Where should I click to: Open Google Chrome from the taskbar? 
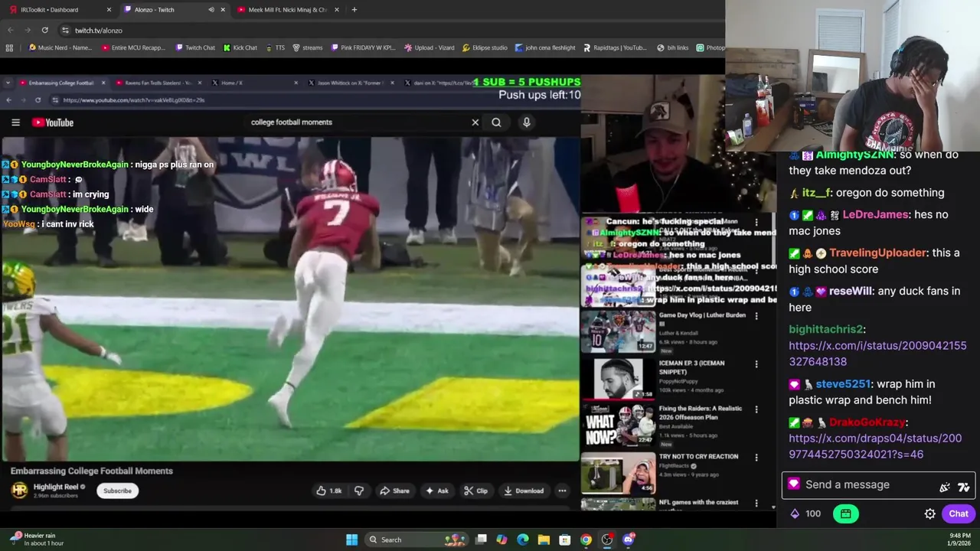(x=586, y=540)
